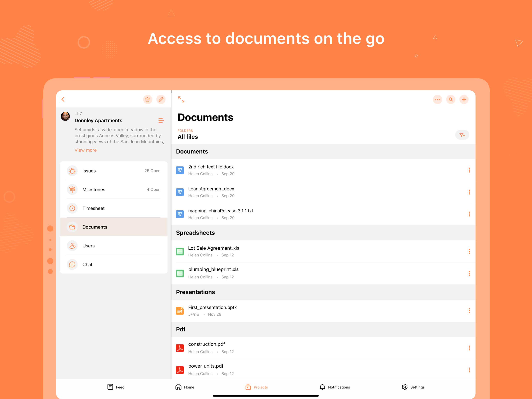The image size is (532, 399).
Task: Click the Milestones signpost icon
Action: click(72, 190)
